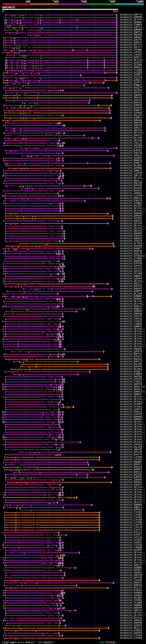Open UniRef100_A5AVP5 hit
The width and height of the screenshot is (146, 644).
click(131, 35)
